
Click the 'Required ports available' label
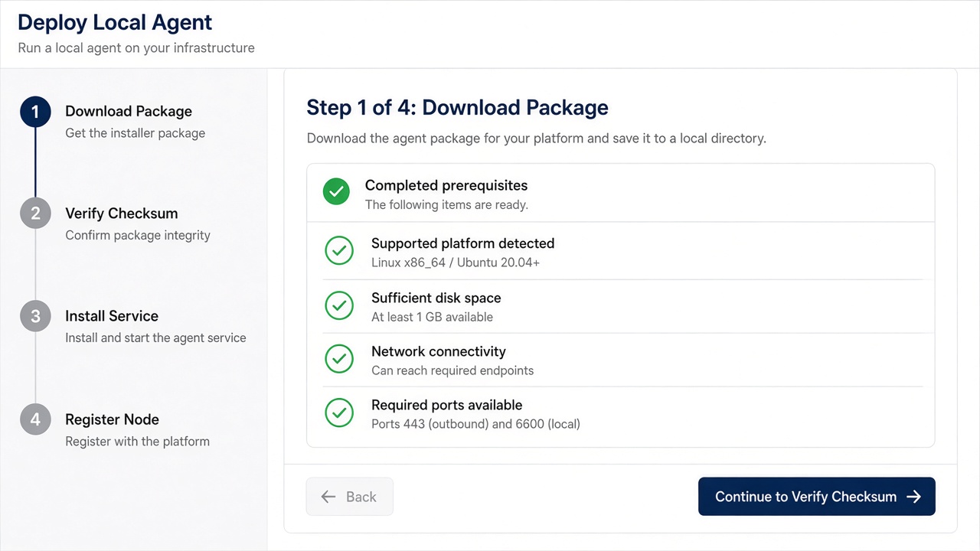[447, 405]
